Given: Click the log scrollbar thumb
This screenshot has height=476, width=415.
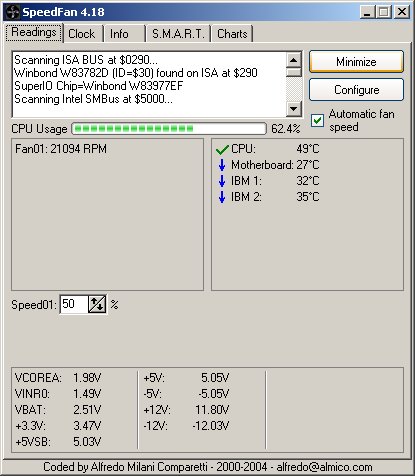Looking at the screenshot, I should pos(294,72).
